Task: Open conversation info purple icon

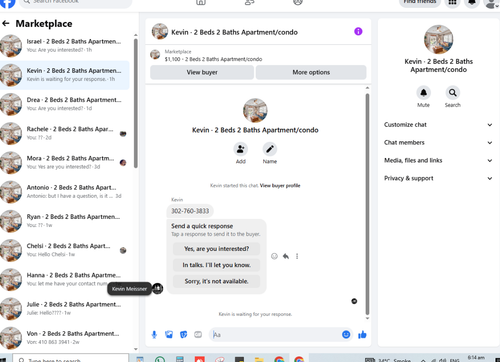Action: (358, 31)
